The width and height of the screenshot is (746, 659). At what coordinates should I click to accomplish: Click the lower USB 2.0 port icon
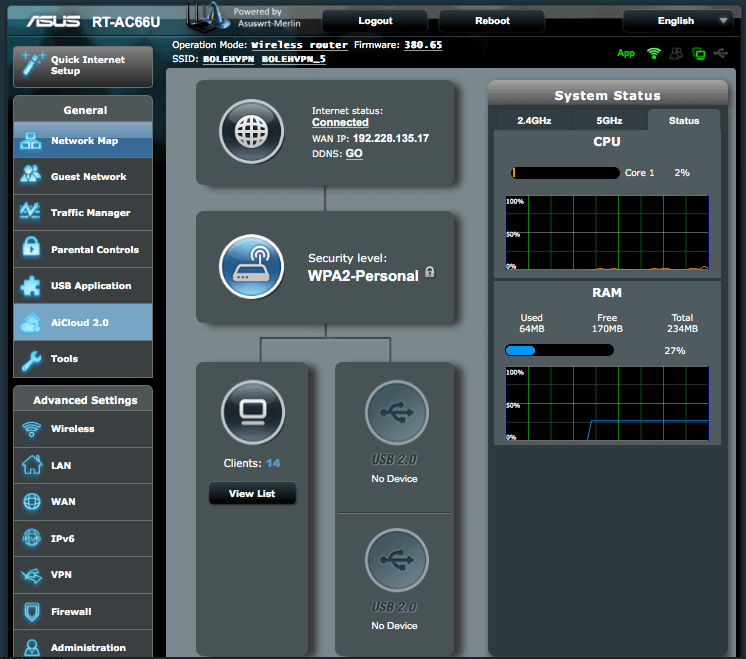pos(396,560)
